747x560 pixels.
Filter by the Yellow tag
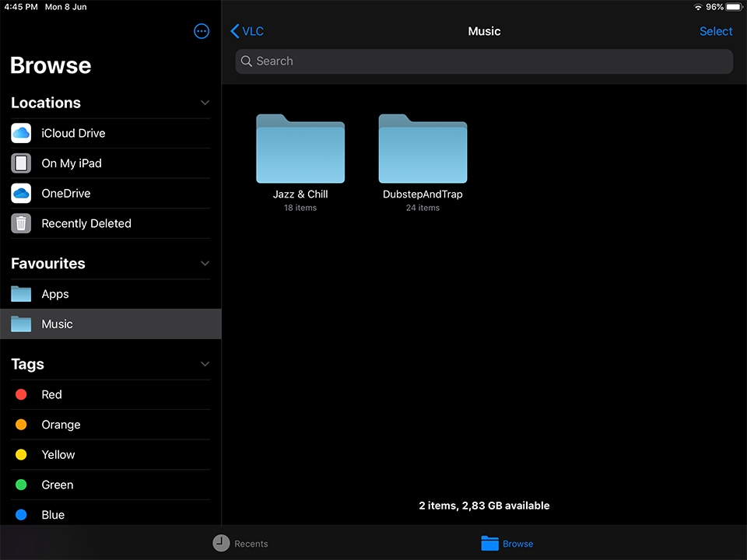[x=110, y=455]
